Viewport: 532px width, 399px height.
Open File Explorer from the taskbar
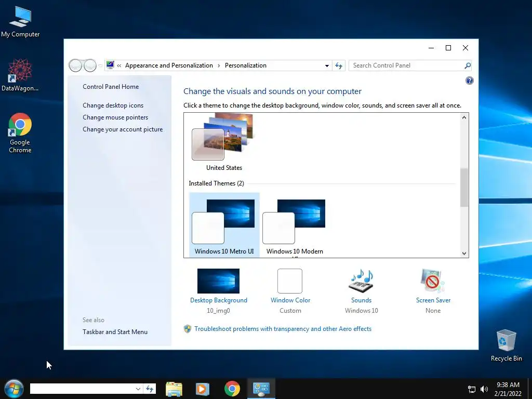point(174,389)
